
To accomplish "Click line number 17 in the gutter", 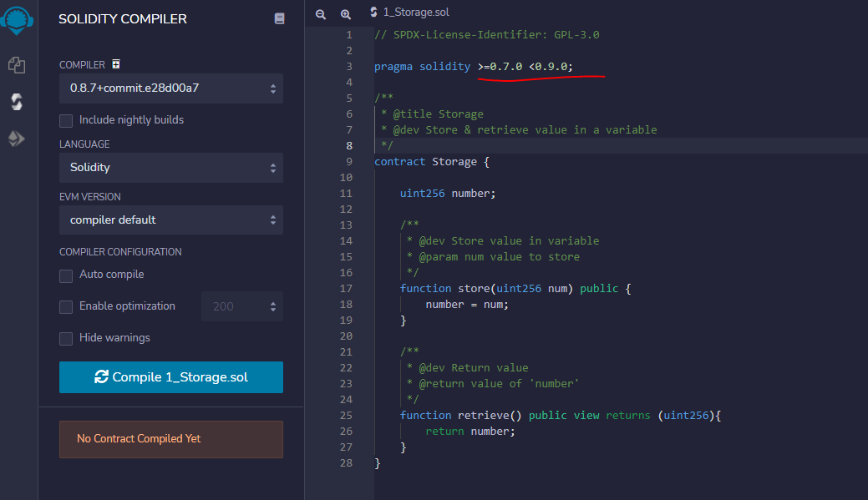I will [346, 289].
